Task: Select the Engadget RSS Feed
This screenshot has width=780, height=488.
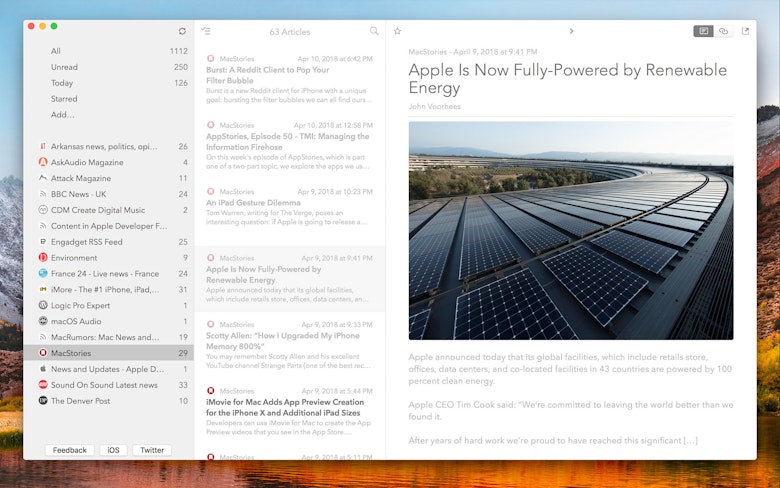Action: 108,242
